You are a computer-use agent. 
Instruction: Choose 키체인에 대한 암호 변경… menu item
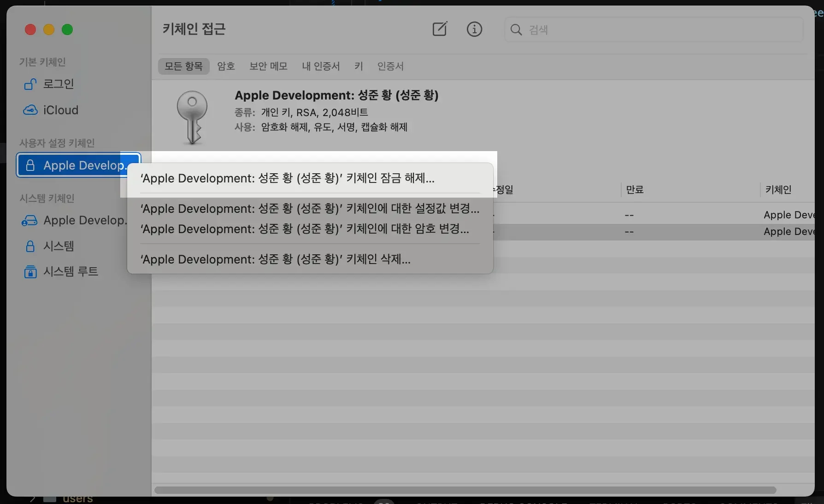tap(310, 229)
